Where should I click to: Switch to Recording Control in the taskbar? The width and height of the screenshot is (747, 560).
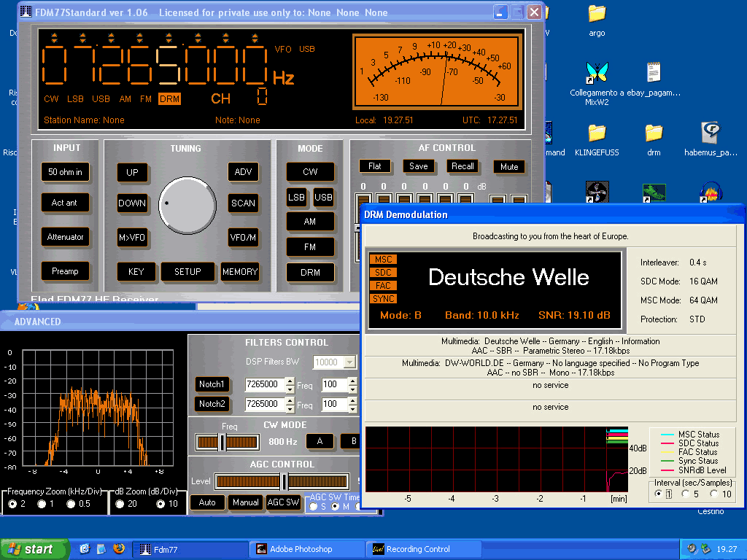click(x=424, y=549)
